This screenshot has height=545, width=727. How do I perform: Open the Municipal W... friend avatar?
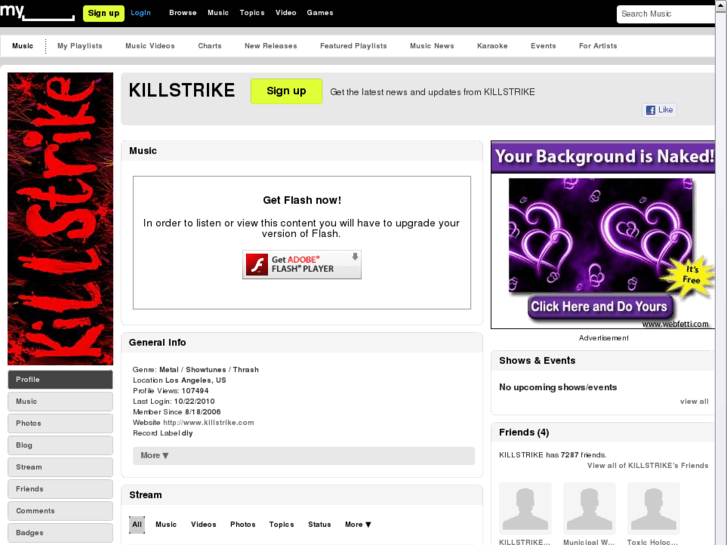589,509
